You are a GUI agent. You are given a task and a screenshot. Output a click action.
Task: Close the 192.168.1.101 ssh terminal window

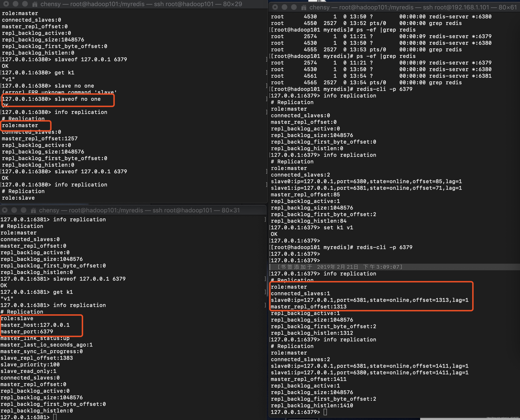275,7
